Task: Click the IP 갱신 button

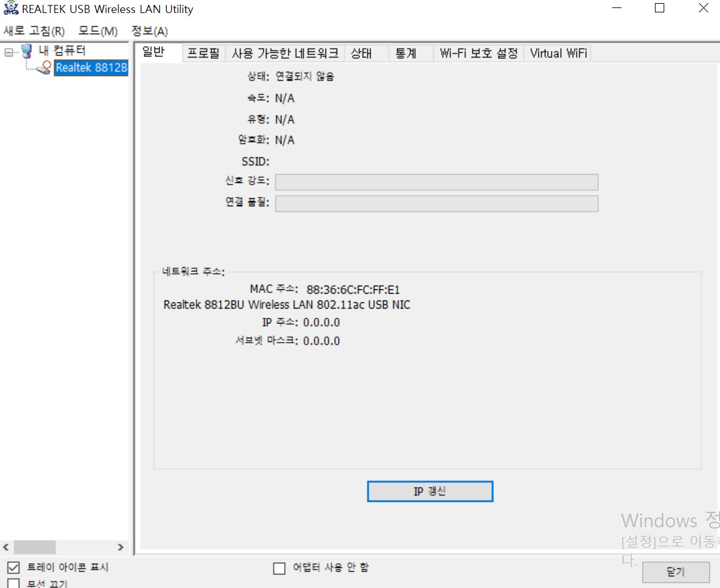Action: [430, 491]
